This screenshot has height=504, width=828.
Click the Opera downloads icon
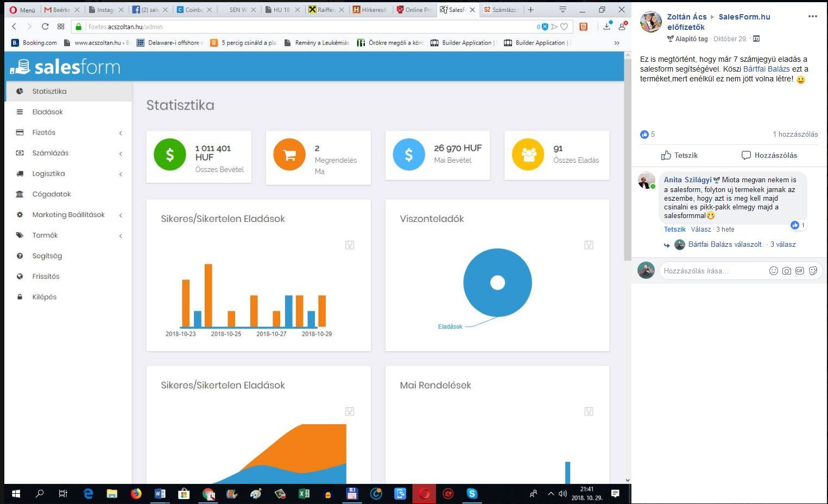[606, 27]
